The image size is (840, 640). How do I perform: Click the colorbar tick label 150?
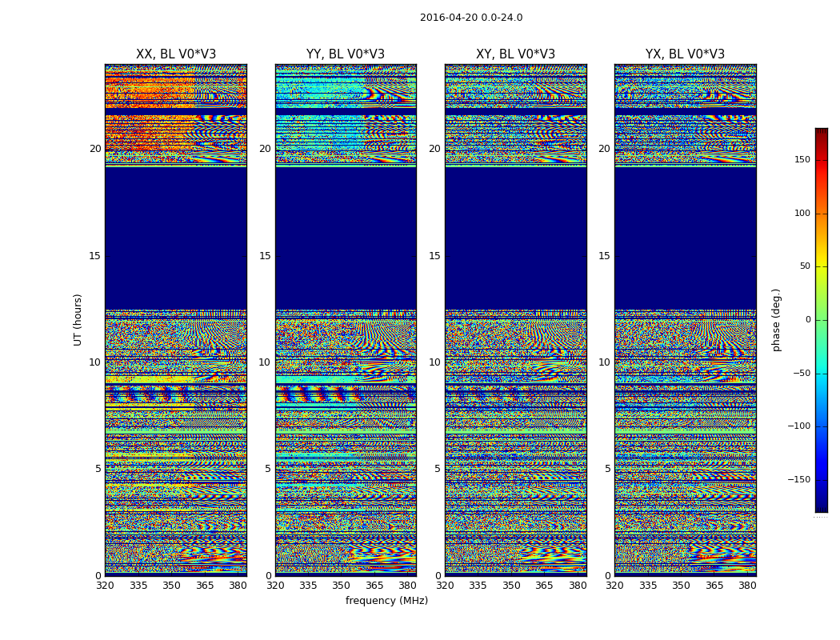(x=802, y=159)
